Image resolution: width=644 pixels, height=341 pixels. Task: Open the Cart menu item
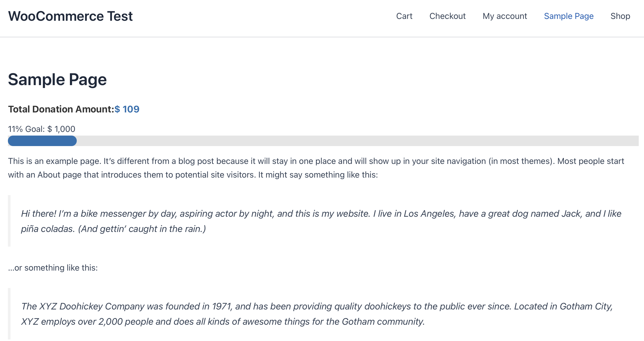[x=404, y=16]
